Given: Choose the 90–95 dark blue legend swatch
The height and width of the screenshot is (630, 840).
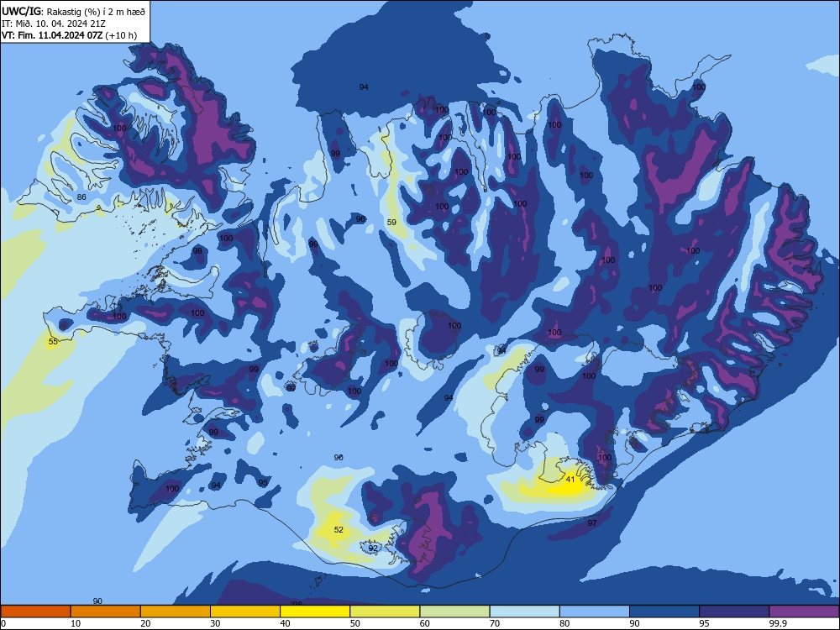Looking at the screenshot, I should 664,612.
